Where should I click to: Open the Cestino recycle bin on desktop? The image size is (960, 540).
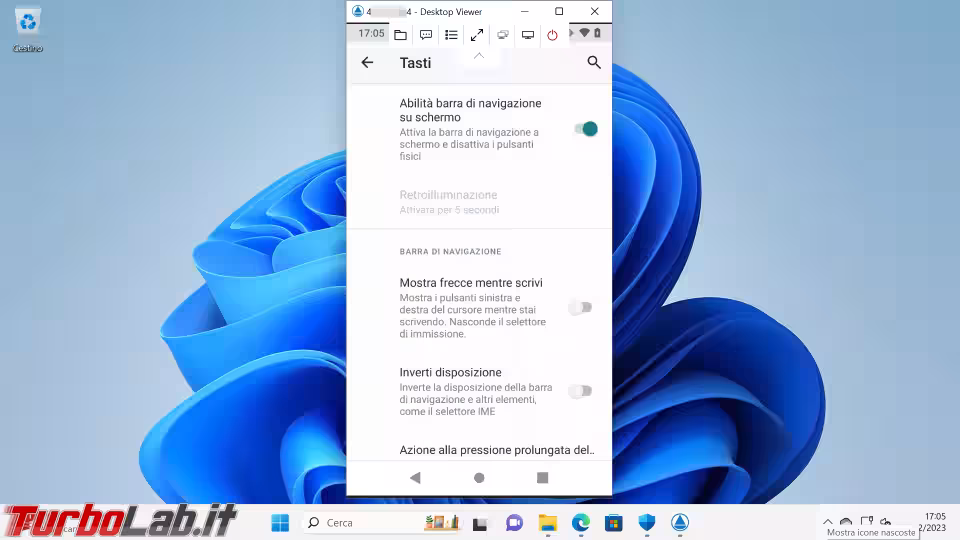[28, 29]
